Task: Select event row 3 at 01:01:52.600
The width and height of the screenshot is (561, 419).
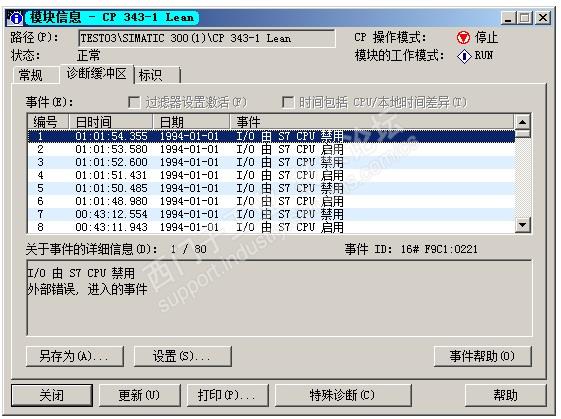Action: tap(271, 162)
